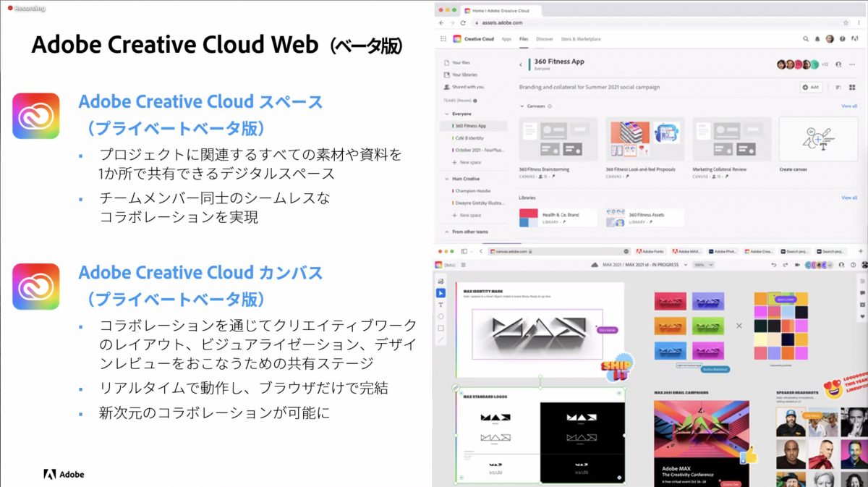
Task: Switch to grid view layout
Action: tap(851, 87)
